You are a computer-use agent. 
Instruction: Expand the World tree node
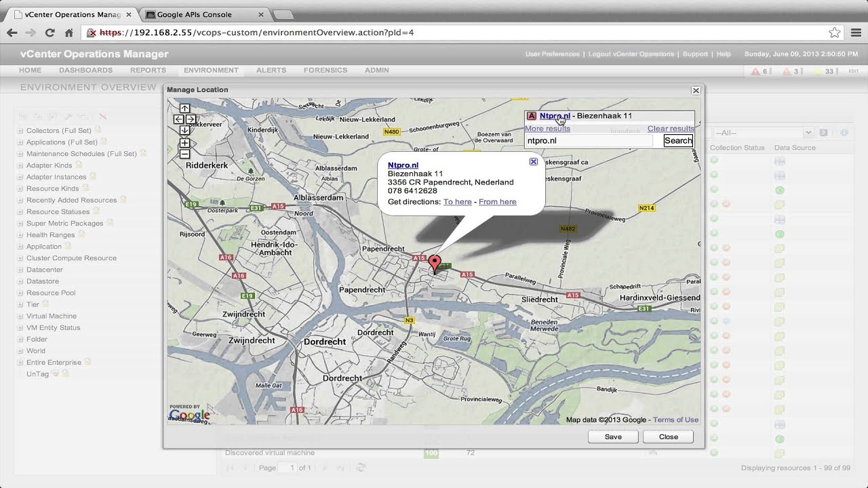20,351
